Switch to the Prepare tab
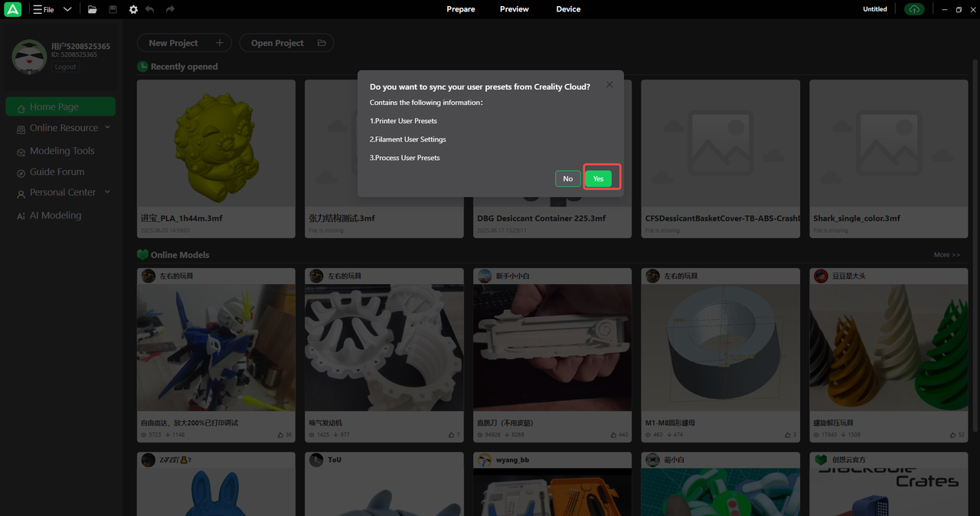Image resolution: width=980 pixels, height=516 pixels. click(x=461, y=9)
